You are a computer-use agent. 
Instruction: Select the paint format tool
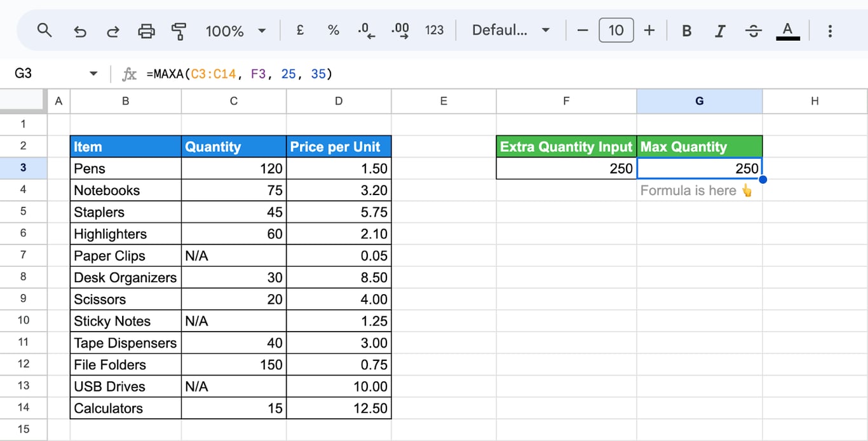tap(180, 31)
